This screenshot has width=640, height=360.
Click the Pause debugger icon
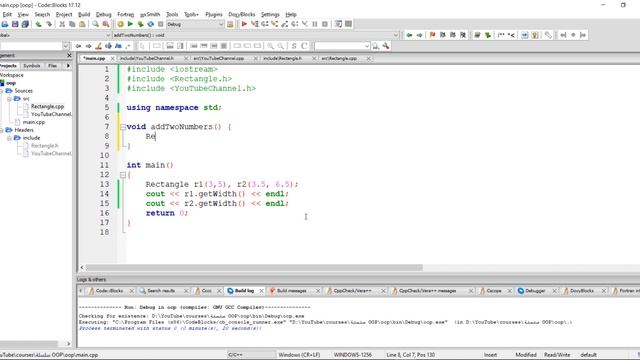[x=315, y=24]
